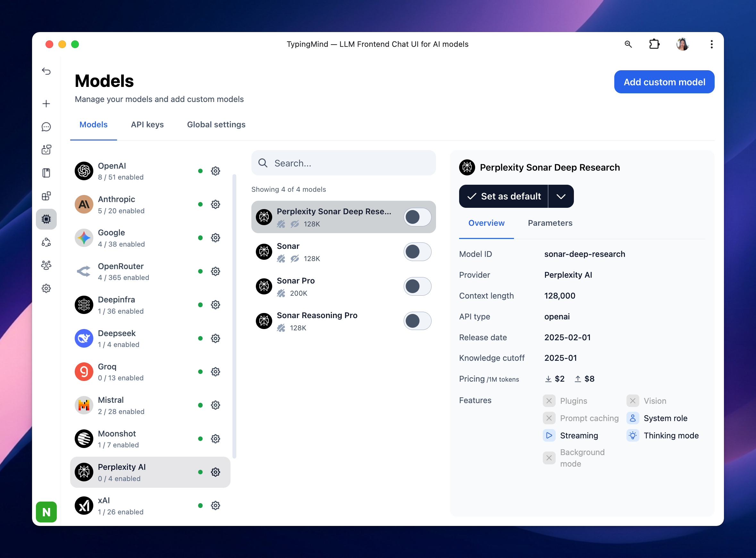The width and height of the screenshot is (756, 558).
Task: Open the three-node integrations icon in sidebar
Action: tap(46, 242)
